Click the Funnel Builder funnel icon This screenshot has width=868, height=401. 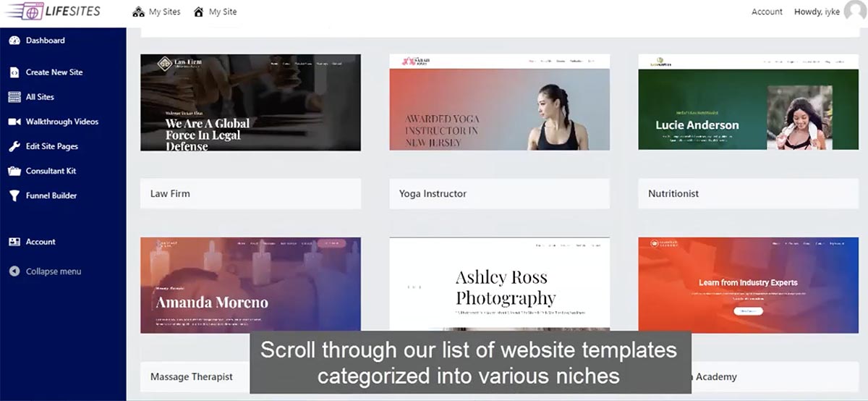[14, 195]
